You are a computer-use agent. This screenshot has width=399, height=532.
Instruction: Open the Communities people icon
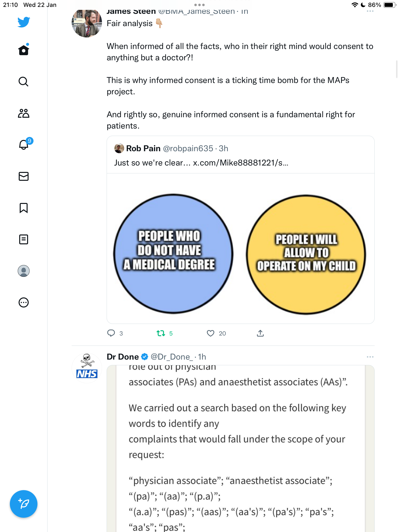[24, 113]
